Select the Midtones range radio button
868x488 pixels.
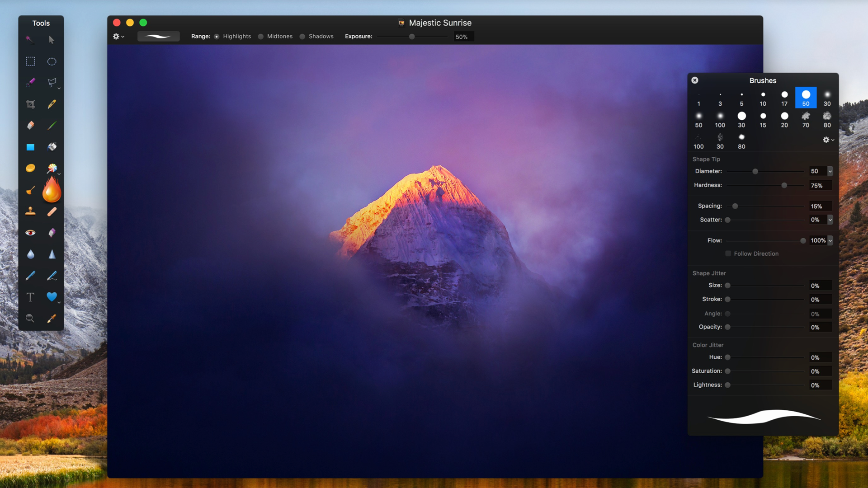[x=260, y=36]
